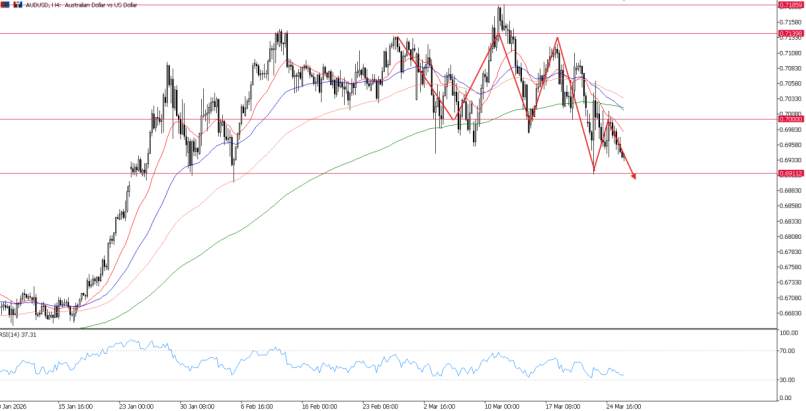Click the 17 Mar 08:00 time label
The image size is (806, 411).
[563, 406]
